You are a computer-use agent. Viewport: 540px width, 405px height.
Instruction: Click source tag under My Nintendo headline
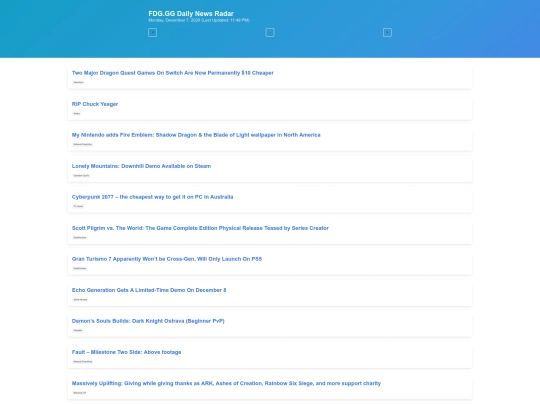(x=83, y=144)
